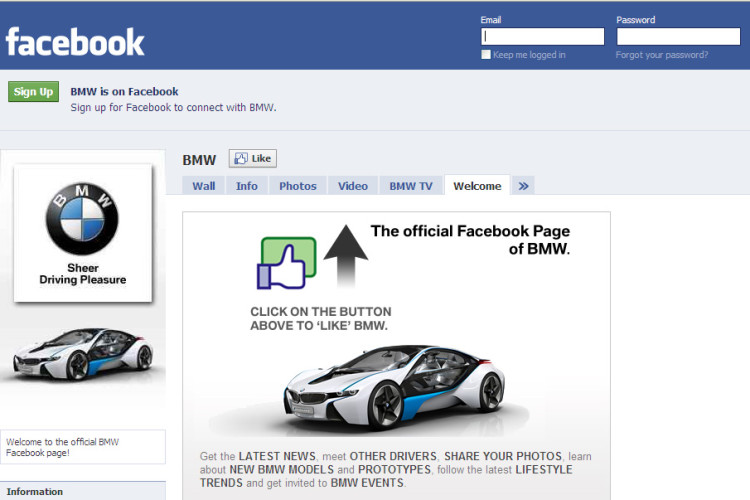Click the thumbs-up icon on Like button
Viewport: 750px width, 500px height.
tap(241, 158)
